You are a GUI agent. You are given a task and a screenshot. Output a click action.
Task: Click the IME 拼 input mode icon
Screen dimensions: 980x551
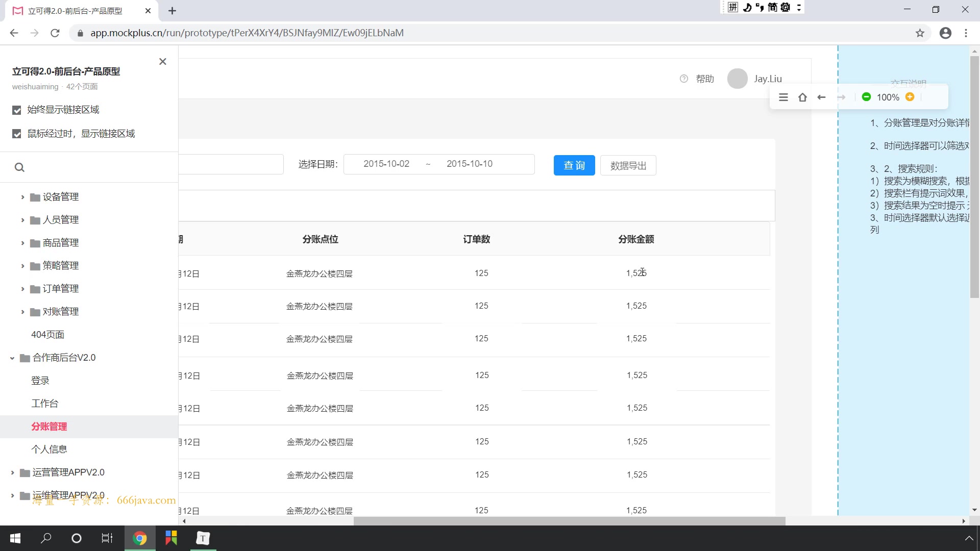(x=733, y=7)
